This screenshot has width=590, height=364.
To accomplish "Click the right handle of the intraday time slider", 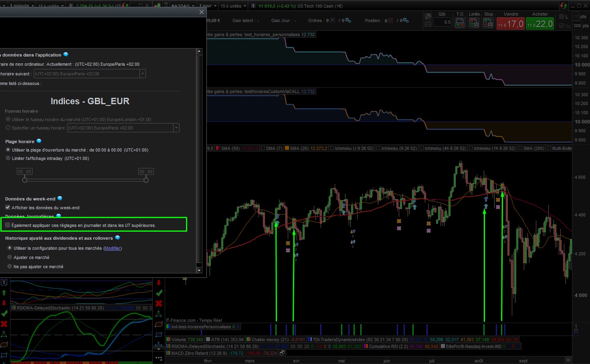I will click(x=146, y=180).
